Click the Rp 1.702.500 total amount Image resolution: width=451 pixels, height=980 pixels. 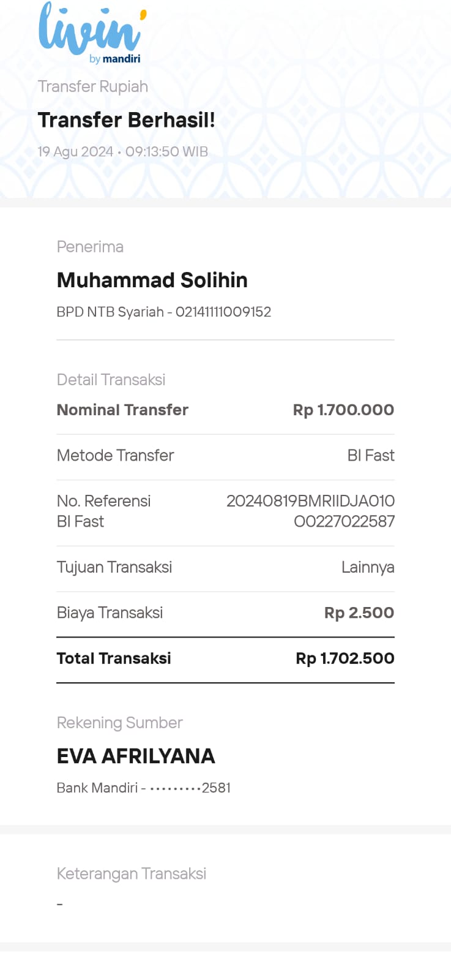click(x=345, y=658)
